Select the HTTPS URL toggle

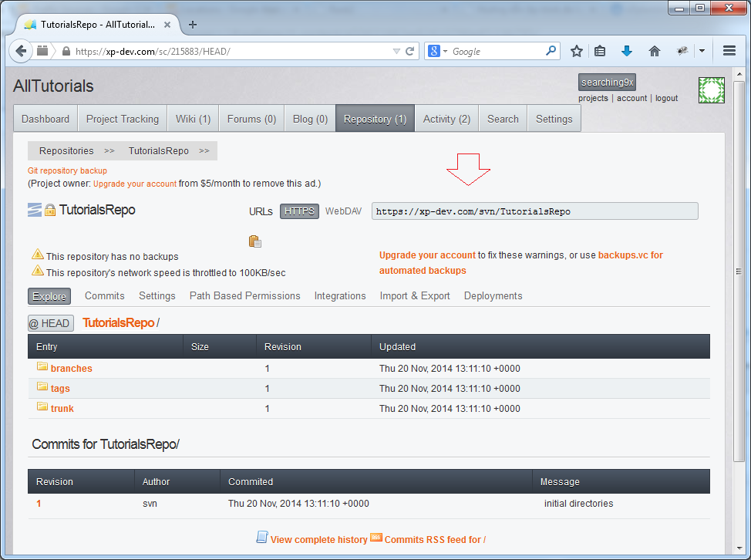pyautogui.click(x=299, y=211)
